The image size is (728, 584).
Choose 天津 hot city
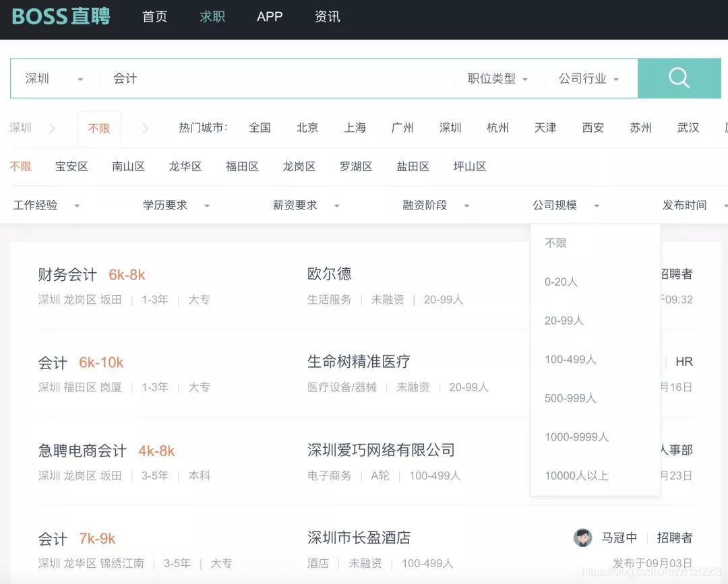(x=545, y=127)
